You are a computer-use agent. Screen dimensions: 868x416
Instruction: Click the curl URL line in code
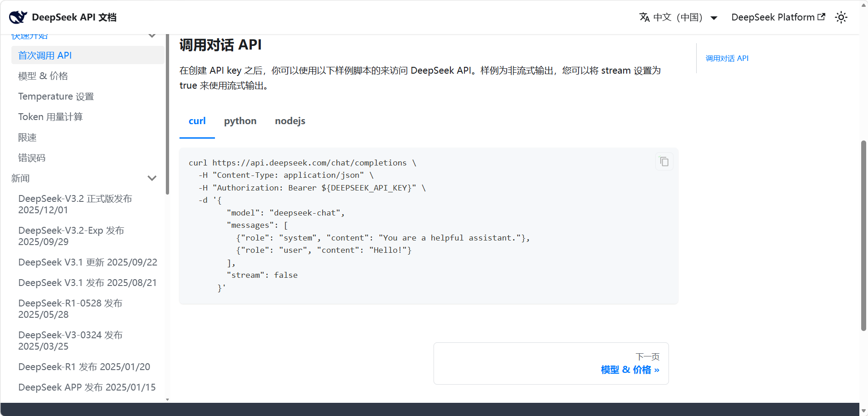point(302,163)
